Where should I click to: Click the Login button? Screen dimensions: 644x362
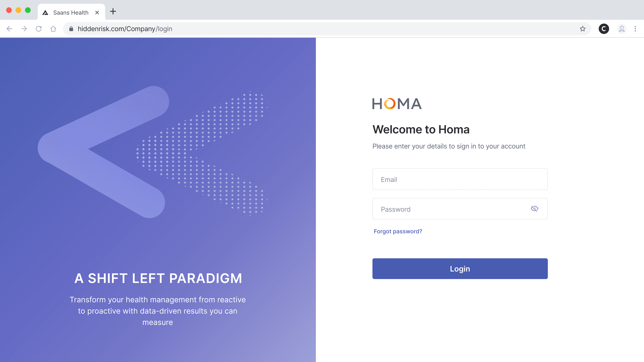[460, 269]
